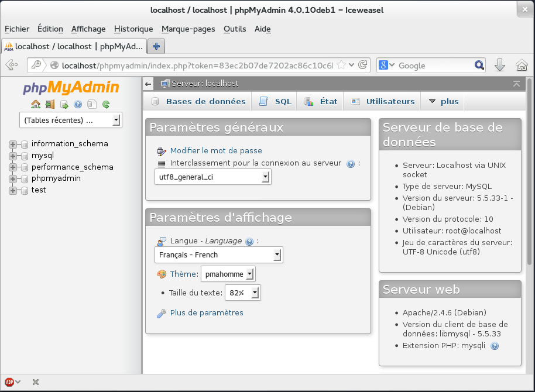Open the downloads arrow icon
This screenshot has height=392, width=535.
(x=500, y=64)
